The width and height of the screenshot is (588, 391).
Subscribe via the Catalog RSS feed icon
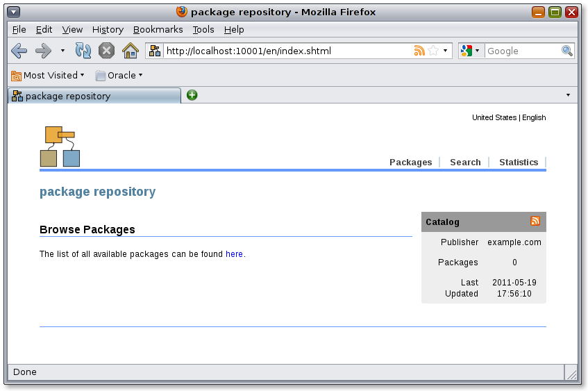(x=535, y=222)
